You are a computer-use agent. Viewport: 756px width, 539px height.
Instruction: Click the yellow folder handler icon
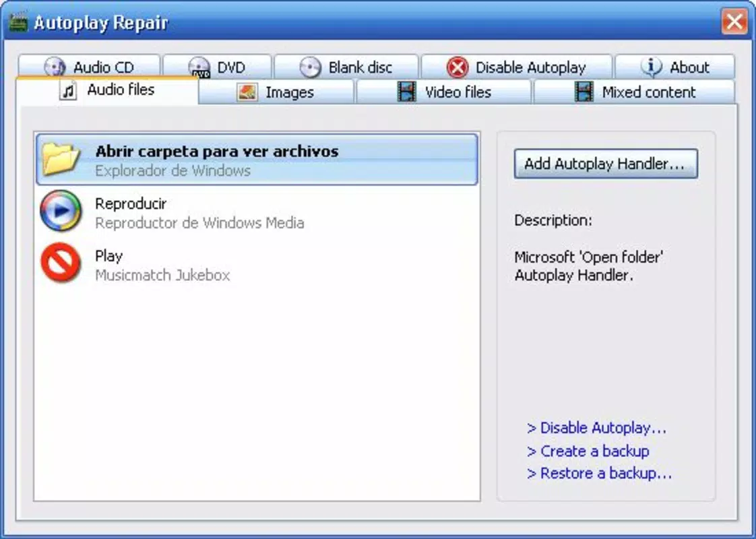coord(60,158)
